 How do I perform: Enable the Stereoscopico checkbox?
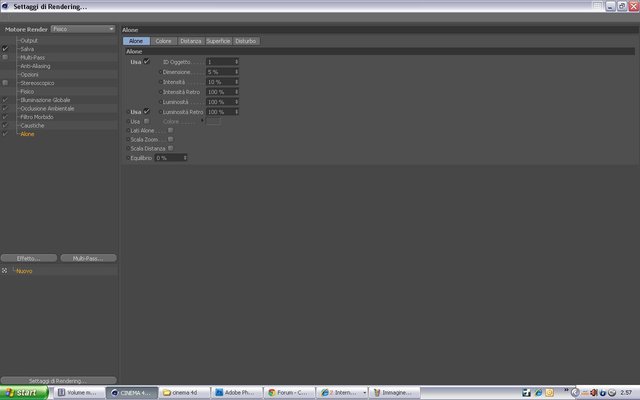coord(5,82)
